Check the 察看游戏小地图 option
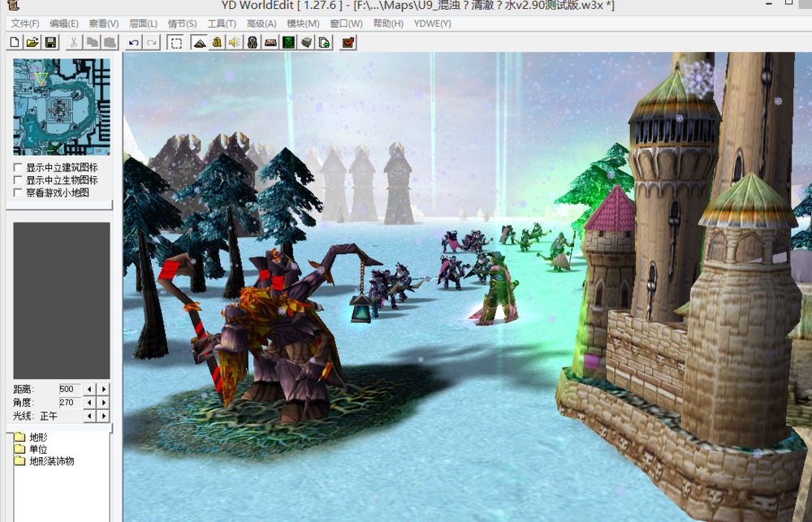812x522 pixels. click(18, 192)
